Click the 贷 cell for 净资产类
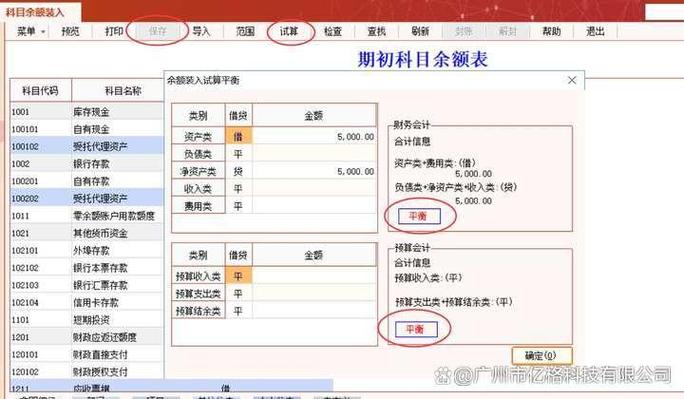 pyautogui.click(x=238, y=171)
